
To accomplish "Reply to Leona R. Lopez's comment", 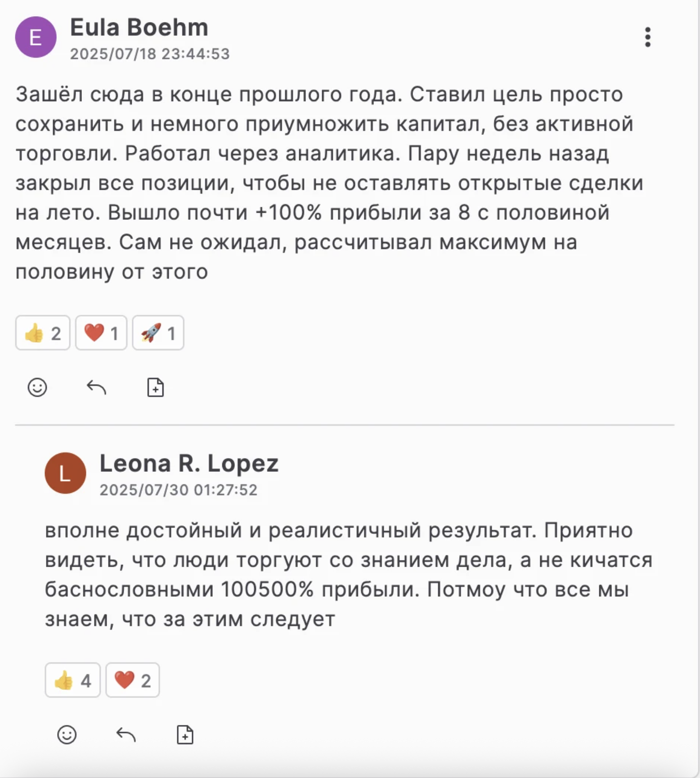I will coord(126,735).
